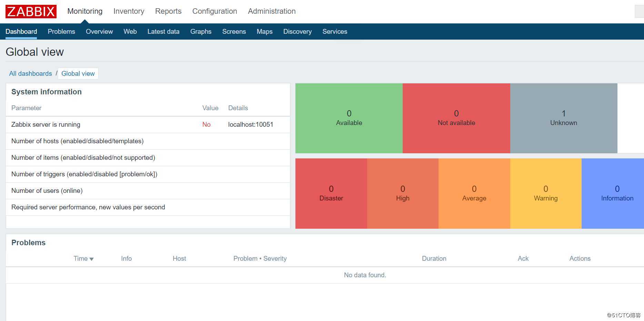Sort problems by the Time column header
The image size is (644, 321).
click(x=83, y=258)
